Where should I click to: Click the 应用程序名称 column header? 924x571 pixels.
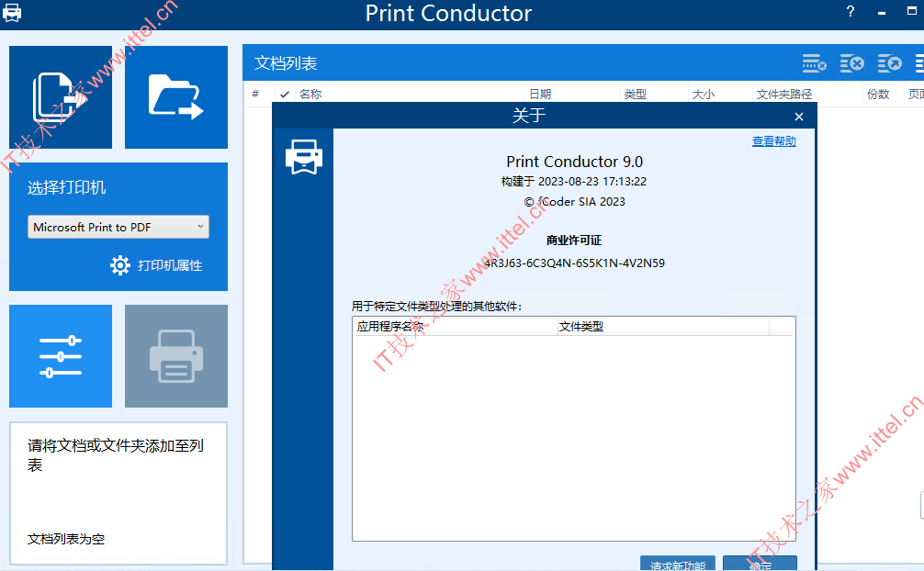pos(455,327)
